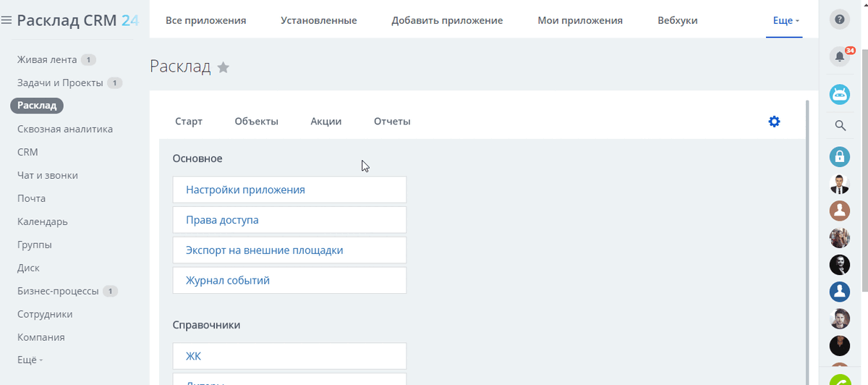Select the Акции tab
Image resolution: width=868 pixels, height=385 pixels.
(326, 122)
